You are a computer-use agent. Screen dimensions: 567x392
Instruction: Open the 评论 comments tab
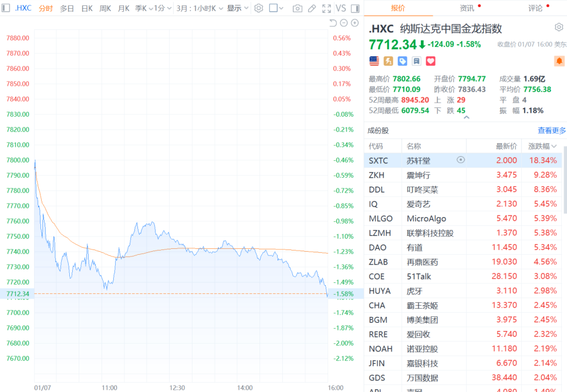[535, 8]
